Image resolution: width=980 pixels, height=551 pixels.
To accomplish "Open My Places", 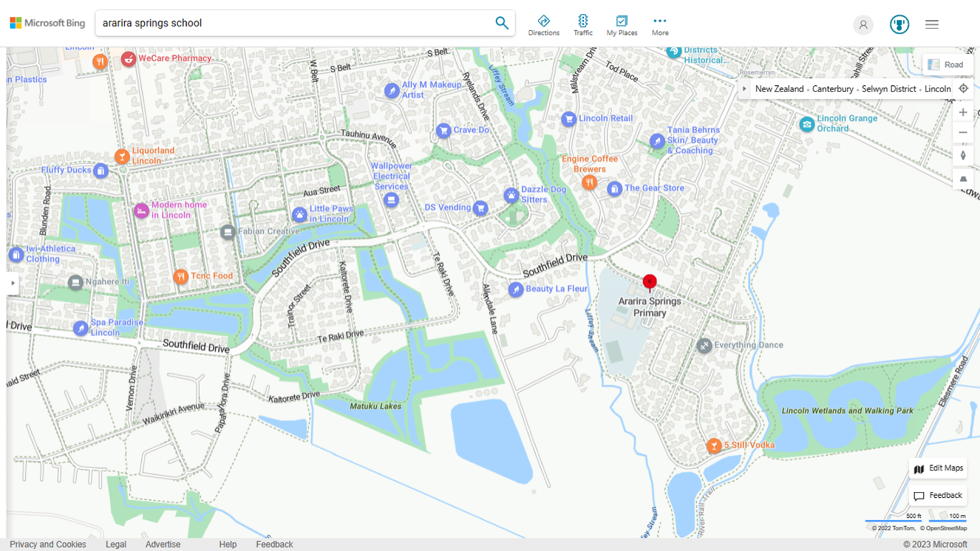I will click(621, 25).
